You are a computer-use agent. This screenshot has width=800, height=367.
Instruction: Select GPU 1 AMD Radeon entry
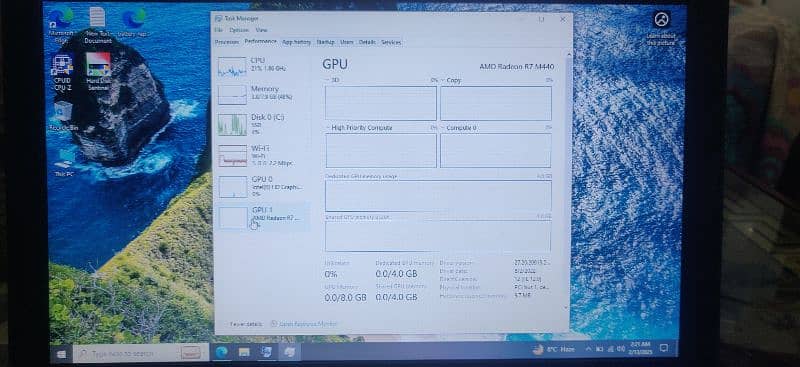pyautogui.click(x=263, y=217)
